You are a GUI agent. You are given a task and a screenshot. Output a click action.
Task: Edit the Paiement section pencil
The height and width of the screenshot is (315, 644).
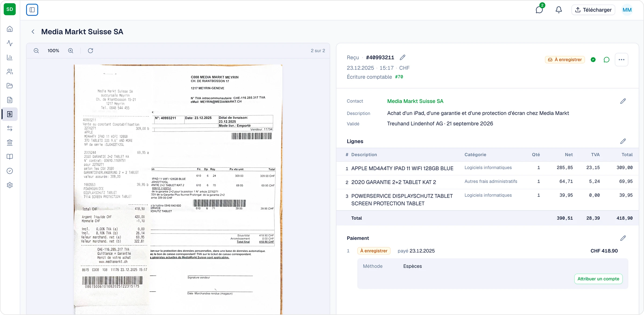[623, 238]
